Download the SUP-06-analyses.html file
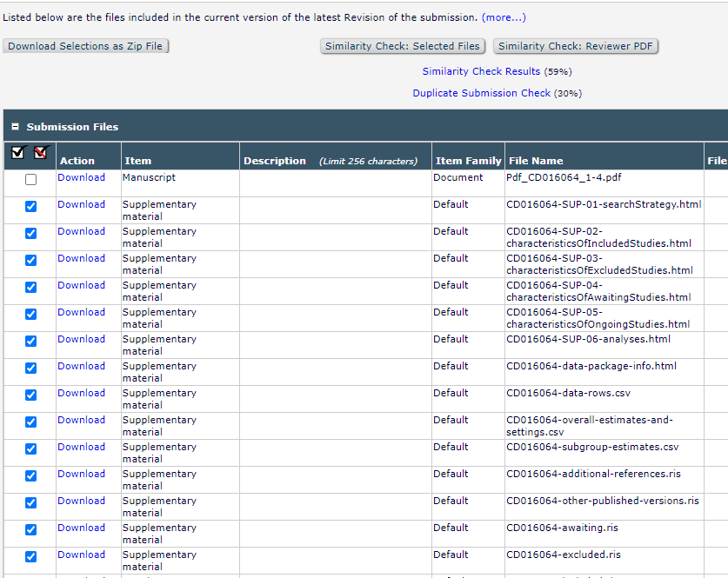The height and width of the screenshot is (578, 728). (81, 339)
